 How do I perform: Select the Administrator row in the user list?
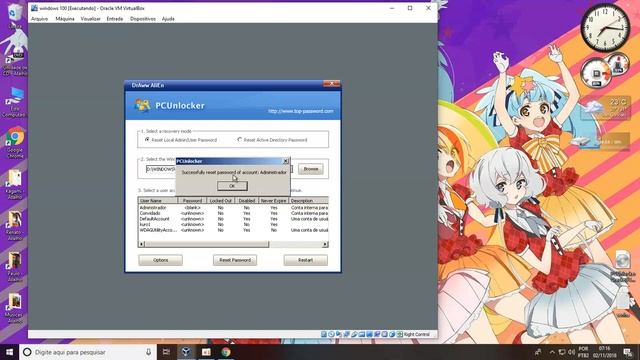pos(233,208)
